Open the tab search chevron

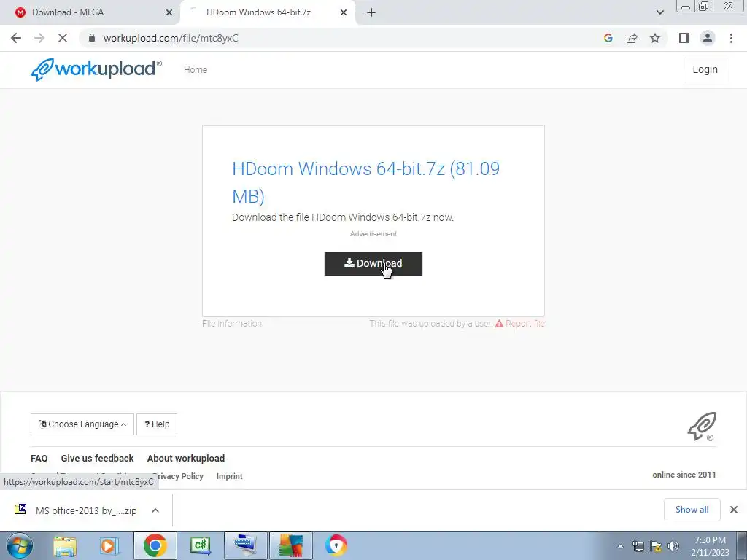(659, 12)
